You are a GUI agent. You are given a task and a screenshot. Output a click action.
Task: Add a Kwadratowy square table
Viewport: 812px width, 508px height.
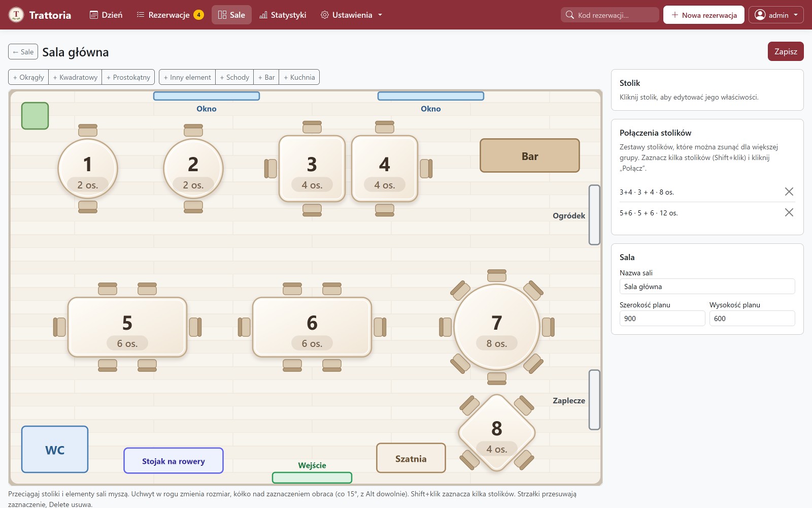click(75, 77)
